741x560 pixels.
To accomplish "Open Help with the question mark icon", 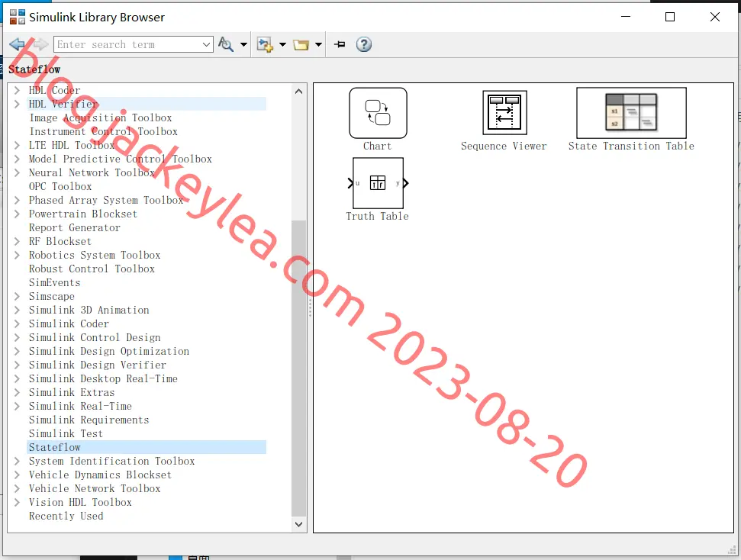I will tap(364, 44).
